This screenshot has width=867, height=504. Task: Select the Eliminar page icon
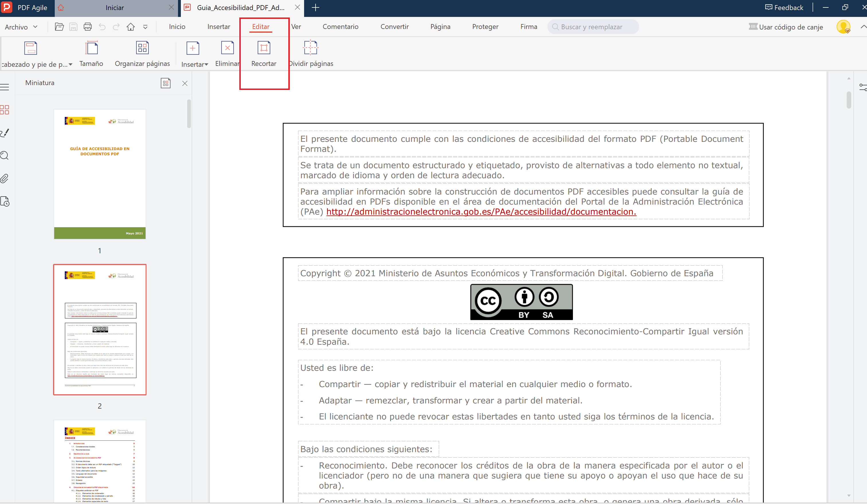[x=227, y=48]
